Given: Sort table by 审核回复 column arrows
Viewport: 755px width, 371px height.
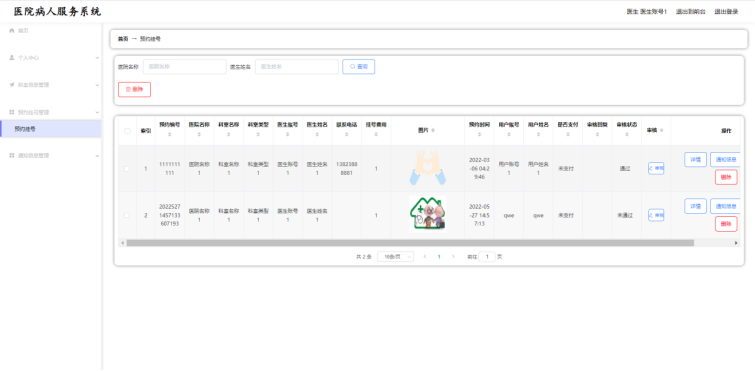Looking at the screenshot, I should tap(597, 135).
